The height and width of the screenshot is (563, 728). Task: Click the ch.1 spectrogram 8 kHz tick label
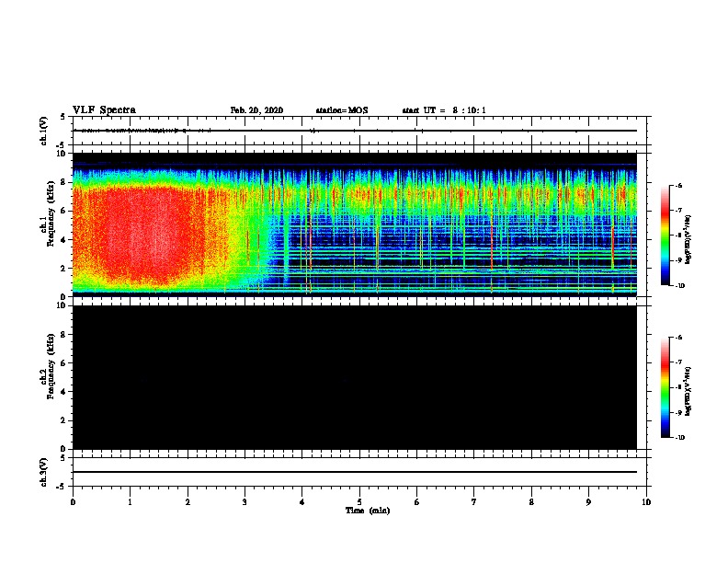[63, 182]
